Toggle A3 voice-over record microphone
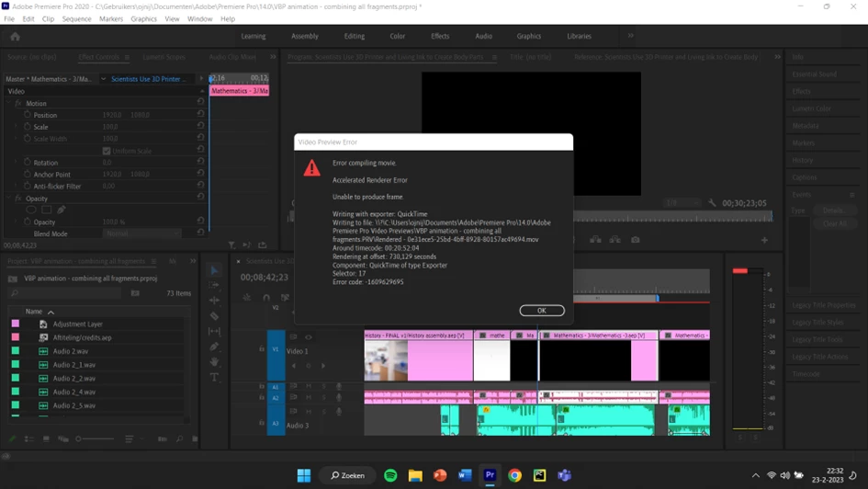 (339, 412)
